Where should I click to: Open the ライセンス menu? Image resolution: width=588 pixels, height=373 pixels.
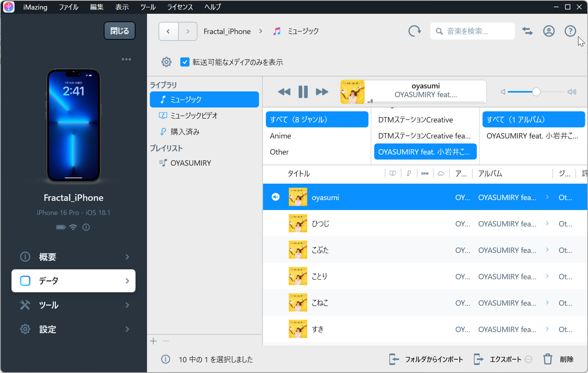pyautogui.click(x=180, y=7)
